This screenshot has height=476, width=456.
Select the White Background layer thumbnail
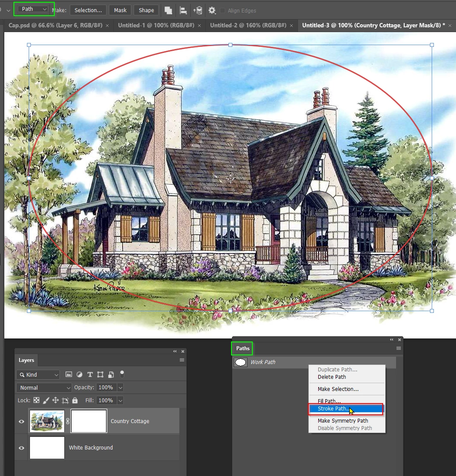coord(47,447)
